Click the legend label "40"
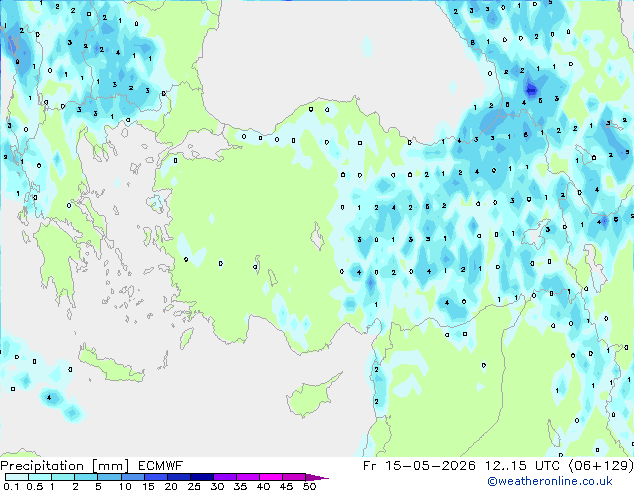 point(263,486)
